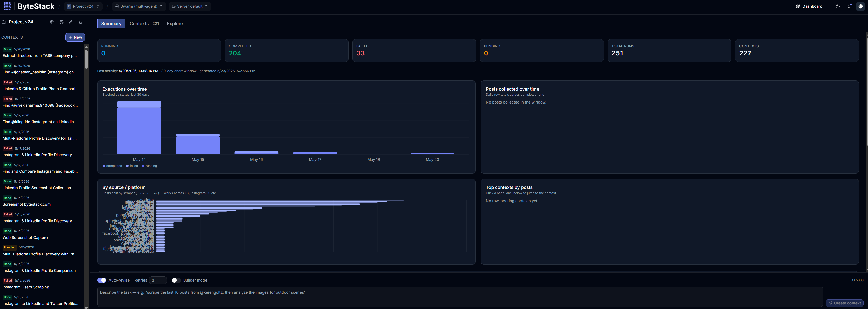Screen dimensions: 868x309
Task: Click sidebar scrollbar up arrow
Action: pos(86,47)
